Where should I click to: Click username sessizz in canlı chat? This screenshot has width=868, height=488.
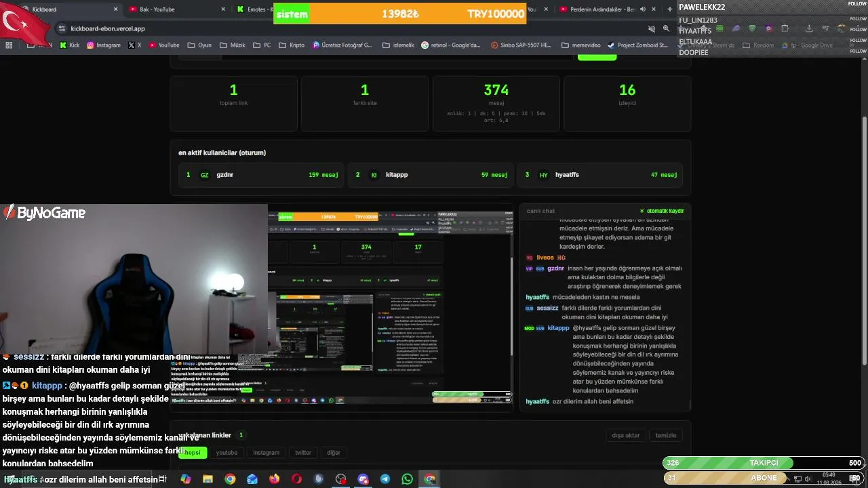click(x=547, y=308)
